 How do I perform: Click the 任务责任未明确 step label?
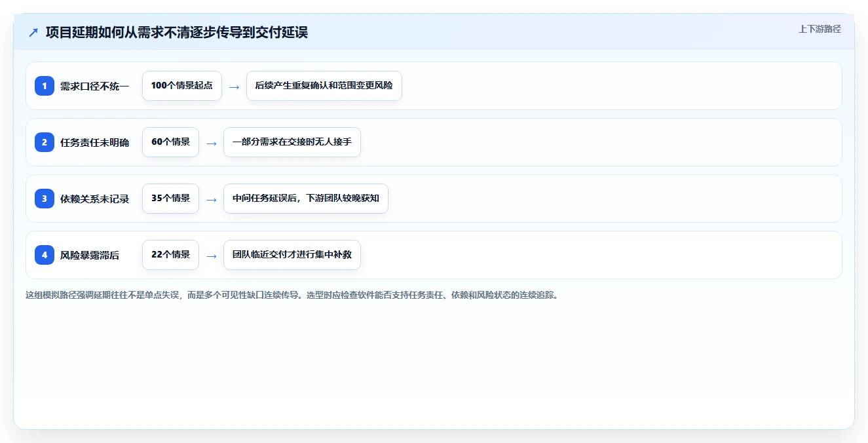[x=94, y=142]
